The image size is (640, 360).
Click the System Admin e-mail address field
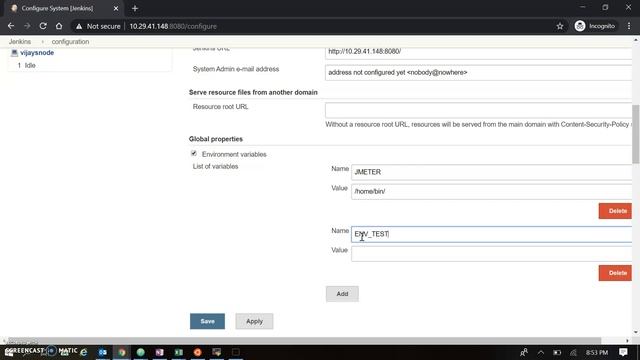[478, 73]
